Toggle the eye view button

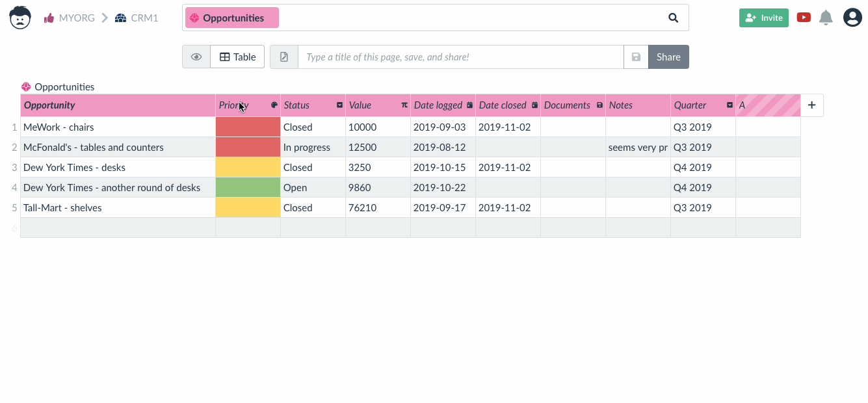(196, 57)
